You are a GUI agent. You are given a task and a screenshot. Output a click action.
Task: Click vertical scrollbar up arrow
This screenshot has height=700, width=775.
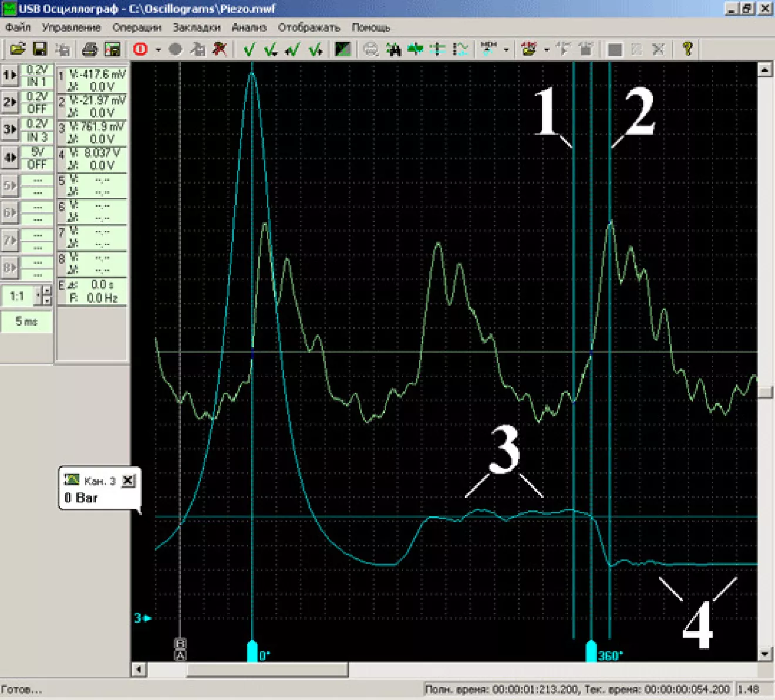click(764, 70)
